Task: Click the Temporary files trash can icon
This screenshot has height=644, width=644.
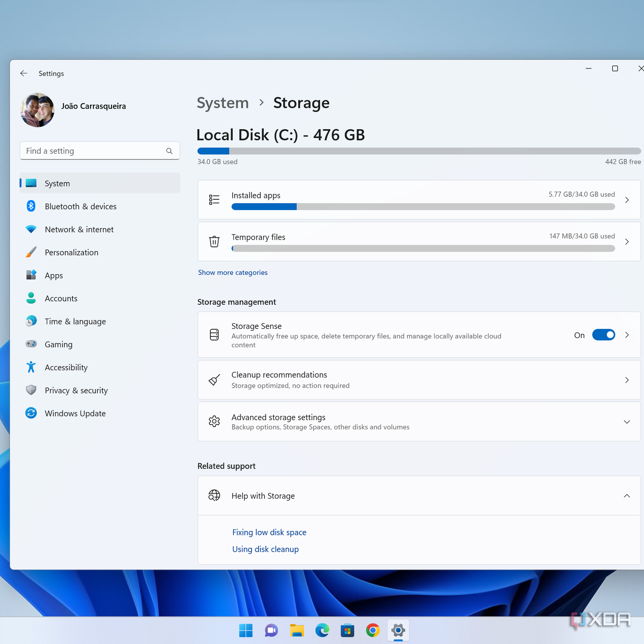Action: click(214, 242)
